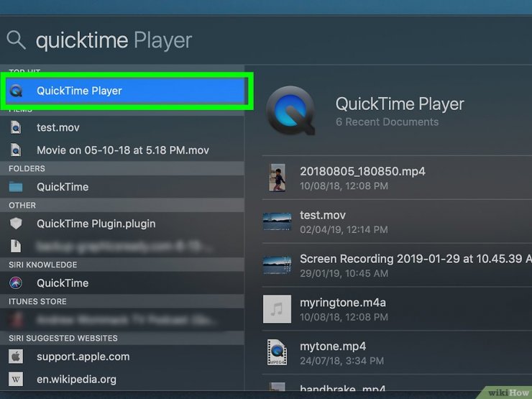Click the QuickTime folder icon
This screenshot has width=532, height=399.
[16, 187]
